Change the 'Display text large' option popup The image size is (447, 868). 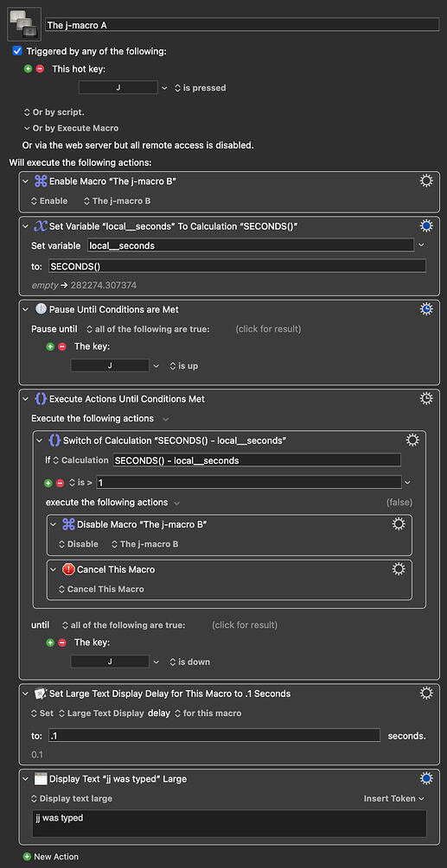tap(72, 798)
